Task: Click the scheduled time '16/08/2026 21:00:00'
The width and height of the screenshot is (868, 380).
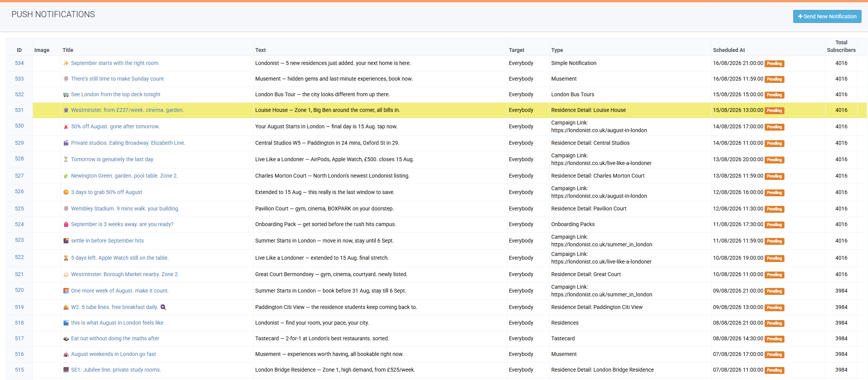Action: pos(738,63)
